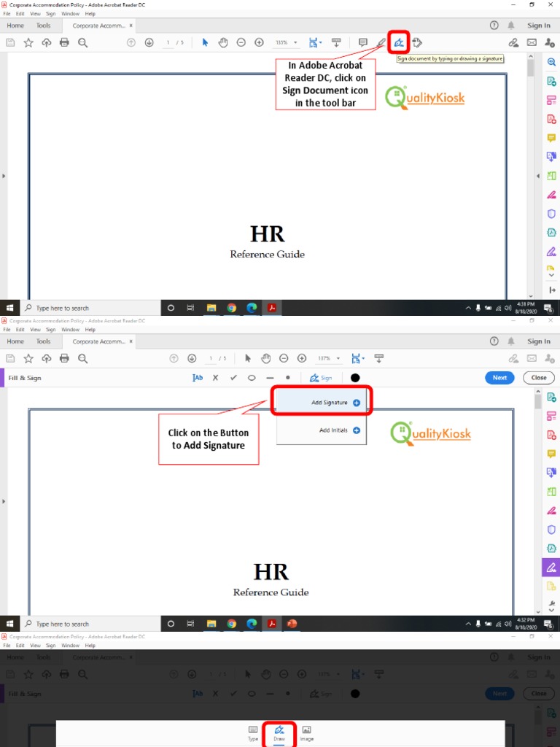Click zoom out minus icon in top screenshot
The width and height of the screenshot is (560, 747).
(241, 42)
